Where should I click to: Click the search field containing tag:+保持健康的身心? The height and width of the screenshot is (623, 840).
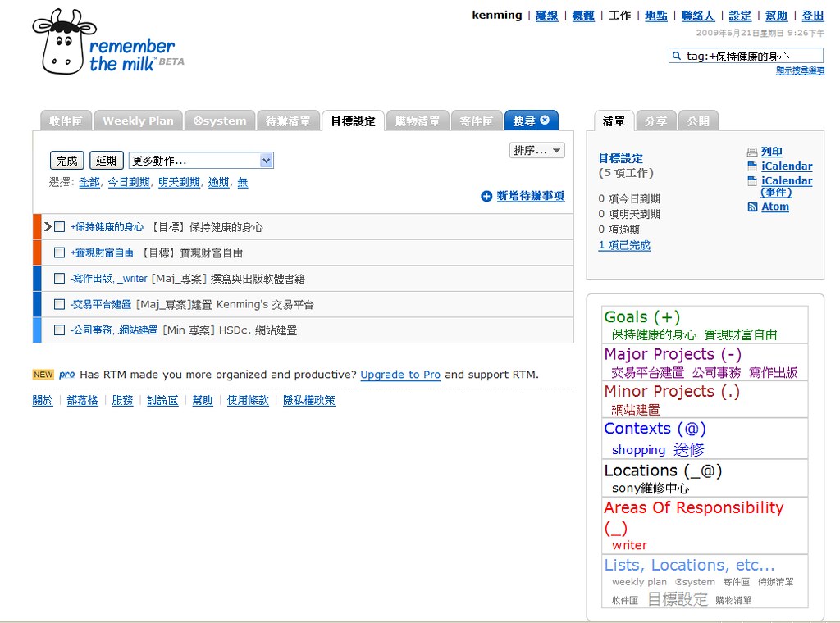pos(746,56)
